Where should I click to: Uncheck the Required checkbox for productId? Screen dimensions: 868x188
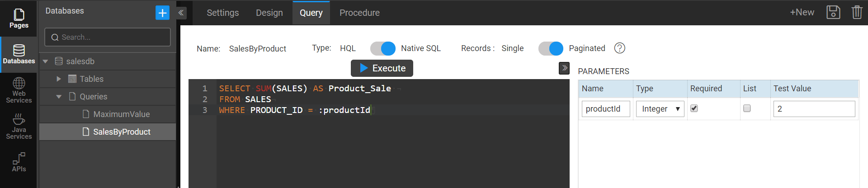[x=694, y=108]
